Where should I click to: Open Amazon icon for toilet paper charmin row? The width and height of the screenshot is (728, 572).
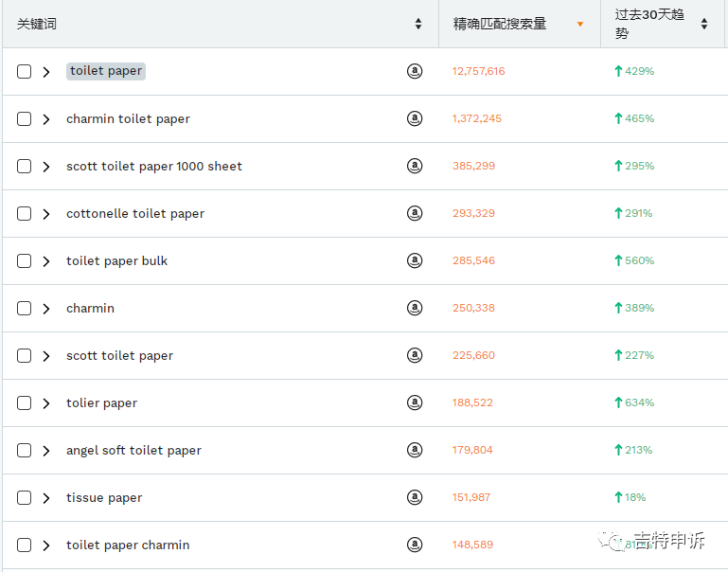(x=414, y=545)
